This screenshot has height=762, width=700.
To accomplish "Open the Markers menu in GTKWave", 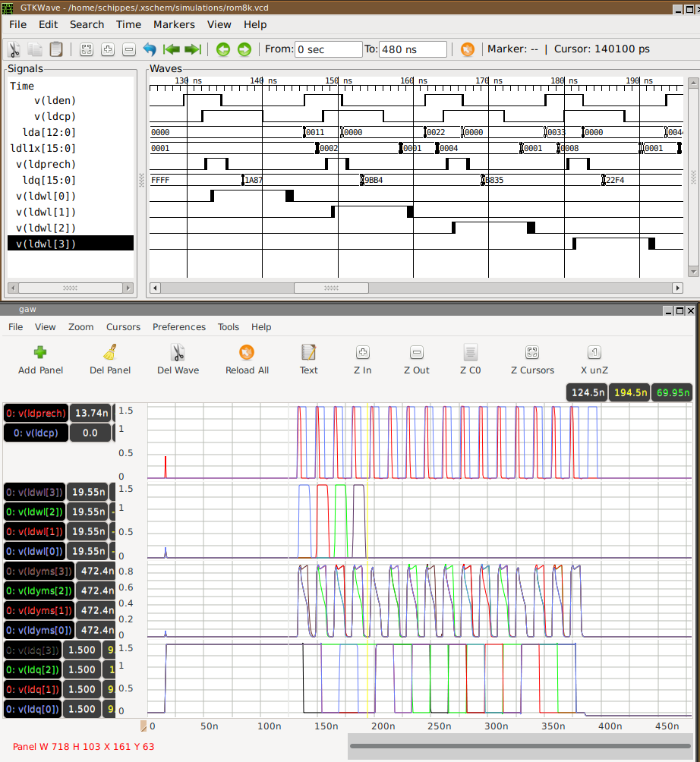I will click(174, 24).
